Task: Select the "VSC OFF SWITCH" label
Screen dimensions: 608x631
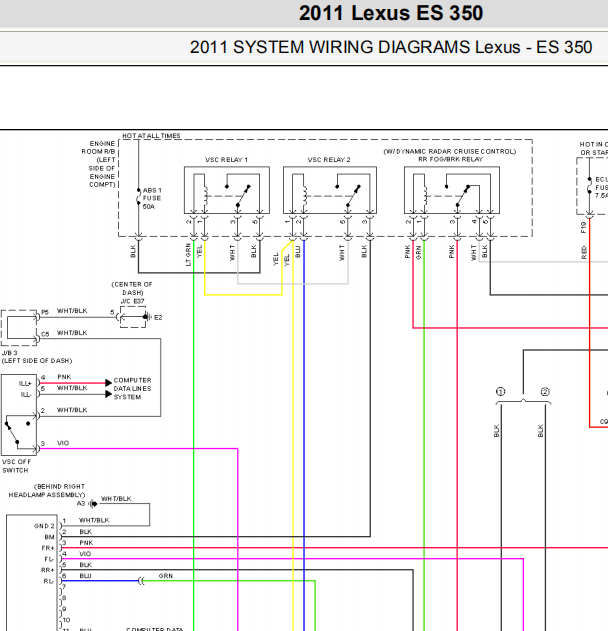Action: [x=16, y=466]
